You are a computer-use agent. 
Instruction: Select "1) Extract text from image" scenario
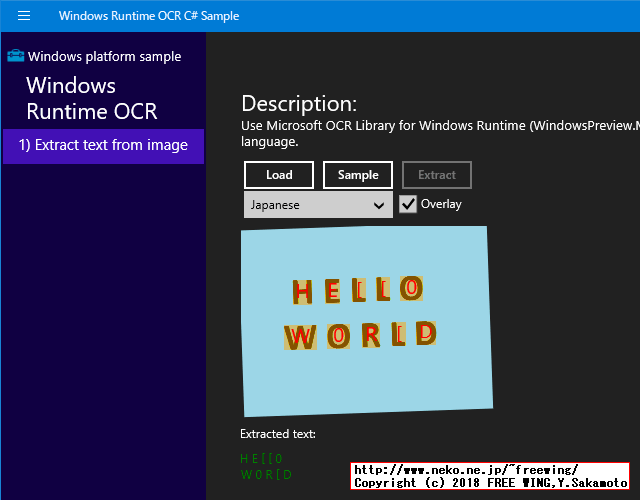(x=103, y=146)
